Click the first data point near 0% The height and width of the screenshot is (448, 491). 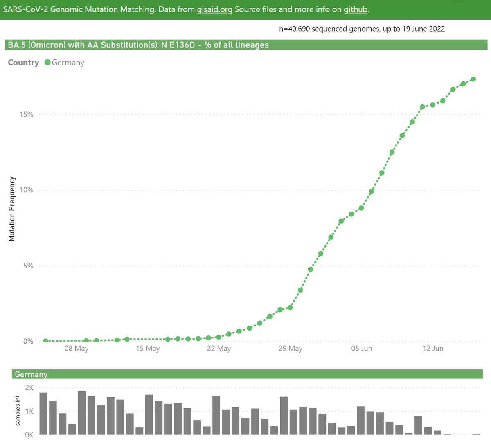(45, 341)
